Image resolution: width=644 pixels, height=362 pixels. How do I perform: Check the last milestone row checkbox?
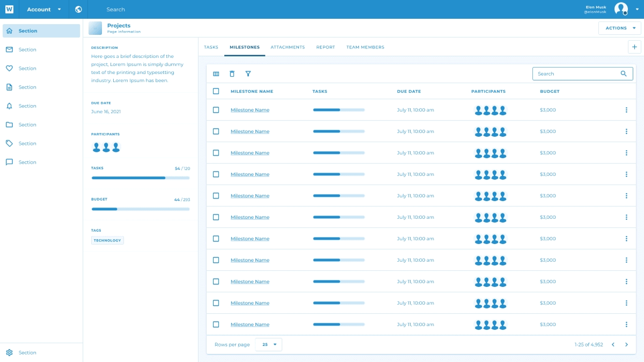pos(216,324)
